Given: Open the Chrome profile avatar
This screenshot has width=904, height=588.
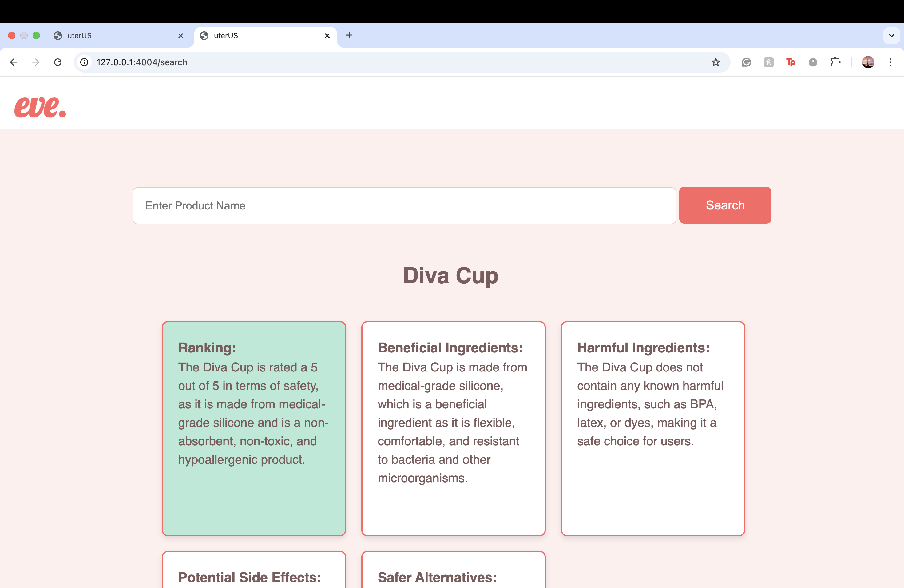Looking at the screenshot, I should coord(868,62).
